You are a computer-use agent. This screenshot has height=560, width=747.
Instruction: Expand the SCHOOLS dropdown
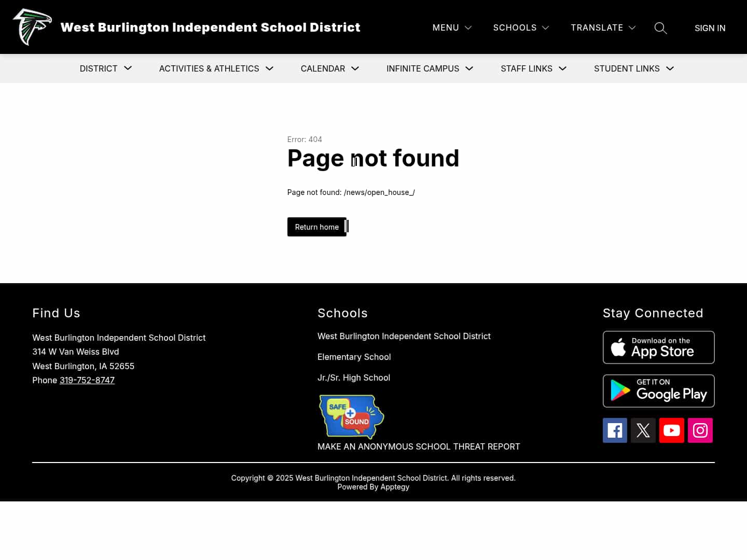pyautogui.click(x=521, y=27)
